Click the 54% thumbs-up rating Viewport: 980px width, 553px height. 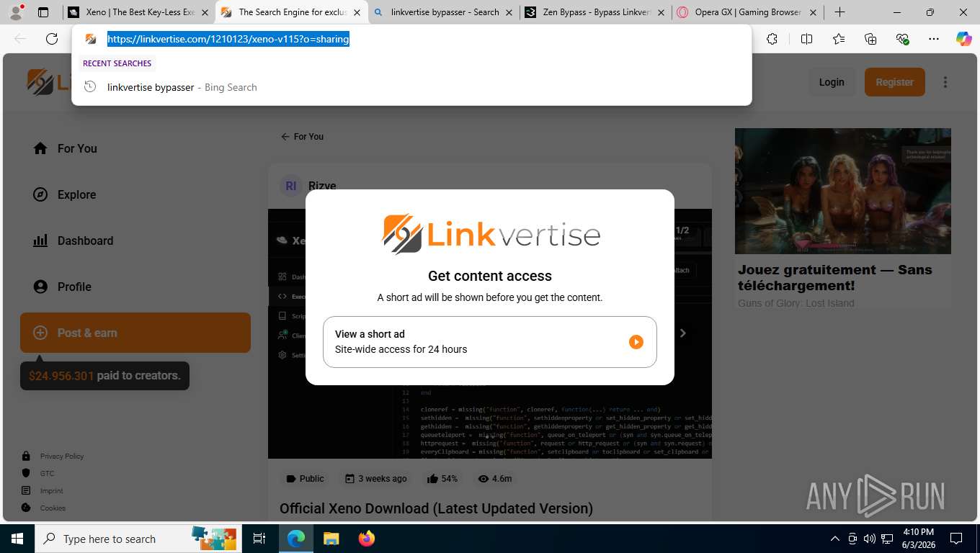click(x=442, y=478)
